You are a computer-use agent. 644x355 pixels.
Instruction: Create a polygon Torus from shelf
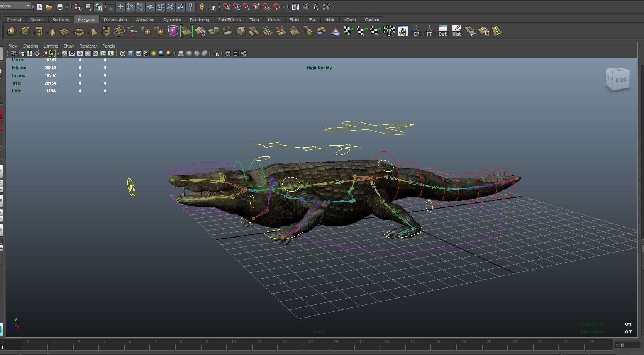[x=79, y=31]
